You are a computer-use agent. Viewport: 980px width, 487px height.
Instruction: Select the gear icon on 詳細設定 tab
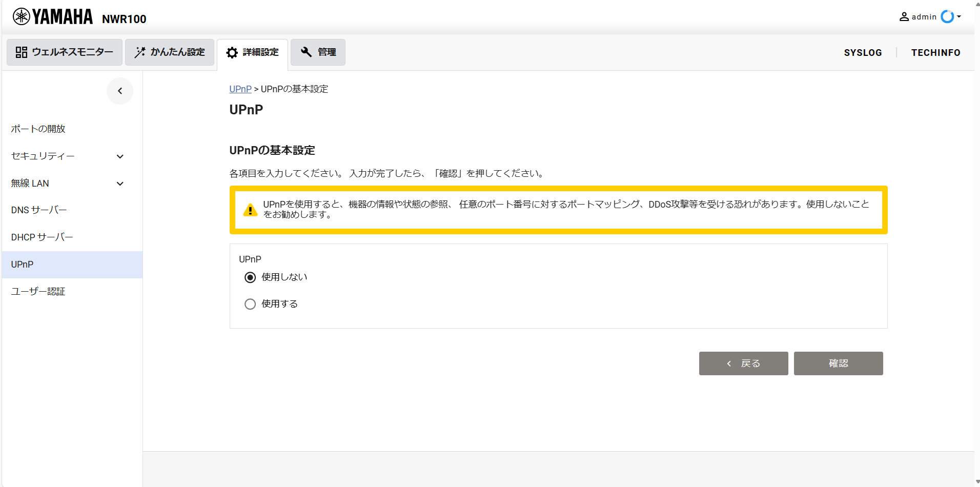click(x=232, y=52)
